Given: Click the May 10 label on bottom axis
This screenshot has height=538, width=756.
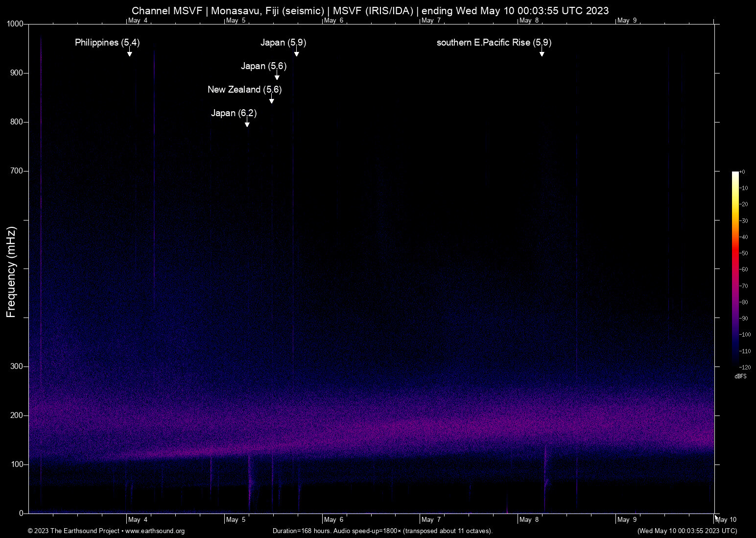Looking at the screenshot, I should [726, 520].
